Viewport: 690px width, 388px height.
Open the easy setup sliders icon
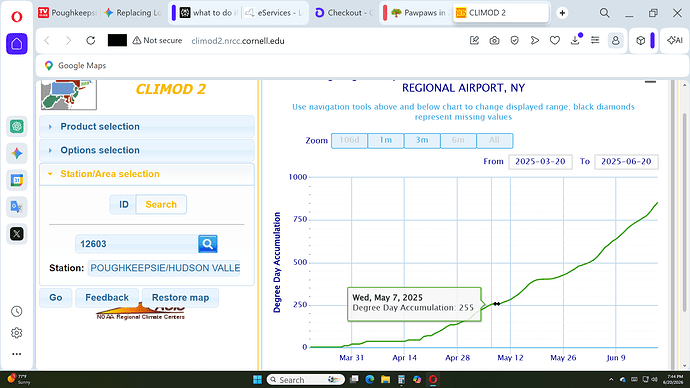(595, 40)
